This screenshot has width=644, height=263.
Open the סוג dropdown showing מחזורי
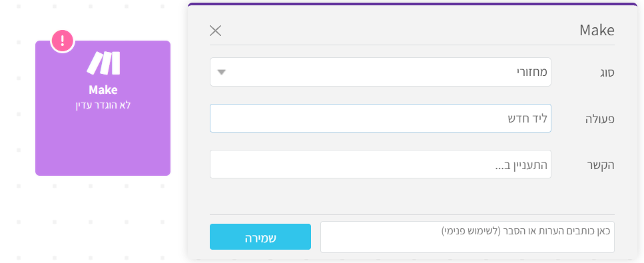[380, 72]
